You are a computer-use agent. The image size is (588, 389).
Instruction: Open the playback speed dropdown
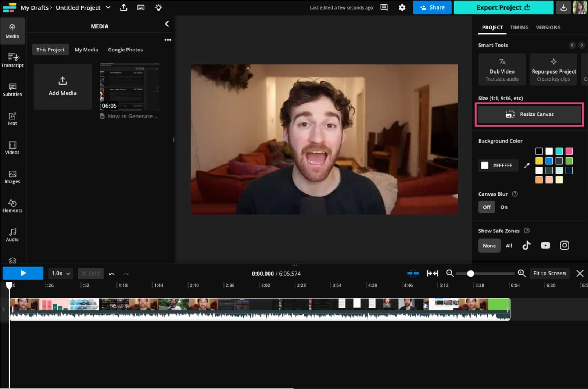[60, 273]
